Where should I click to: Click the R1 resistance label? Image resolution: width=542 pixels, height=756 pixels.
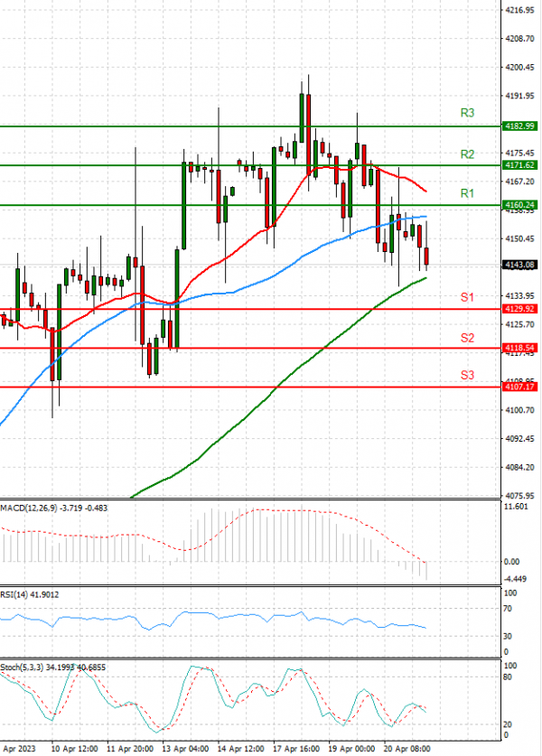(467, 193)
